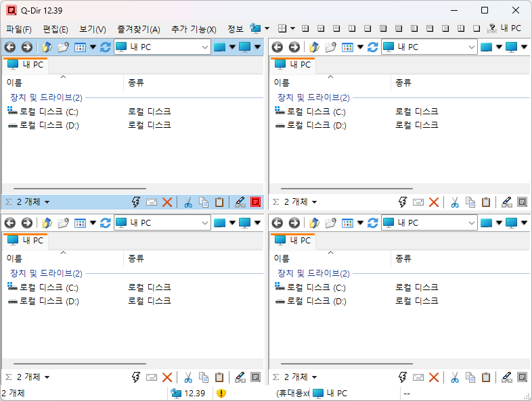
Task: Select 로컬 디스크 (D:) in bottom-right pane
Action: (316, 301)
